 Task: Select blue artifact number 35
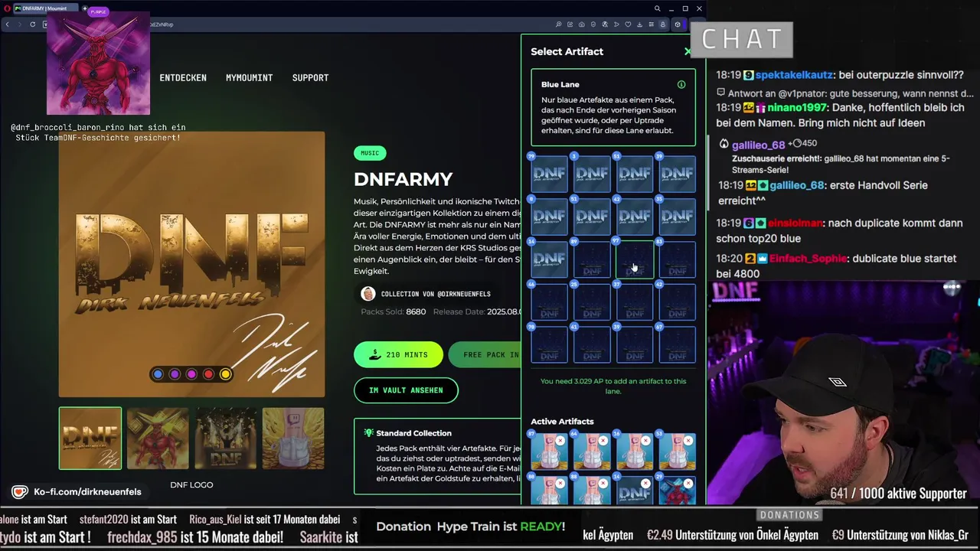[x=678, y=217]
